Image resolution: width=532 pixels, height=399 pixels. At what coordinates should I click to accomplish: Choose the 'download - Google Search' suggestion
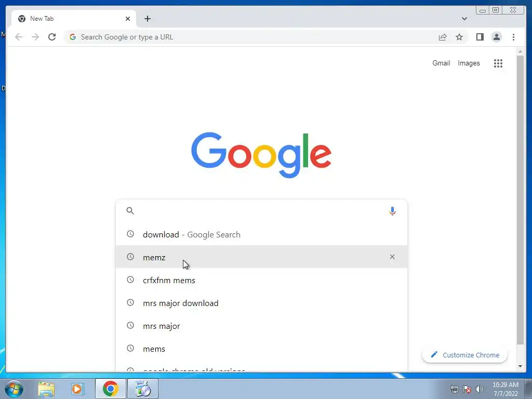(x=262, y=234)
